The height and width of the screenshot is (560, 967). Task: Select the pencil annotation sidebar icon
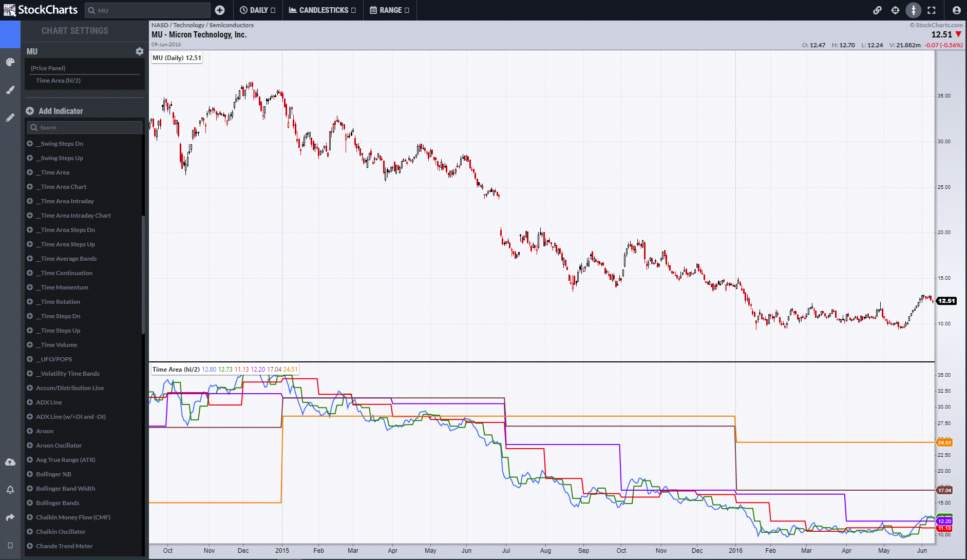click(x=10, y=118)
